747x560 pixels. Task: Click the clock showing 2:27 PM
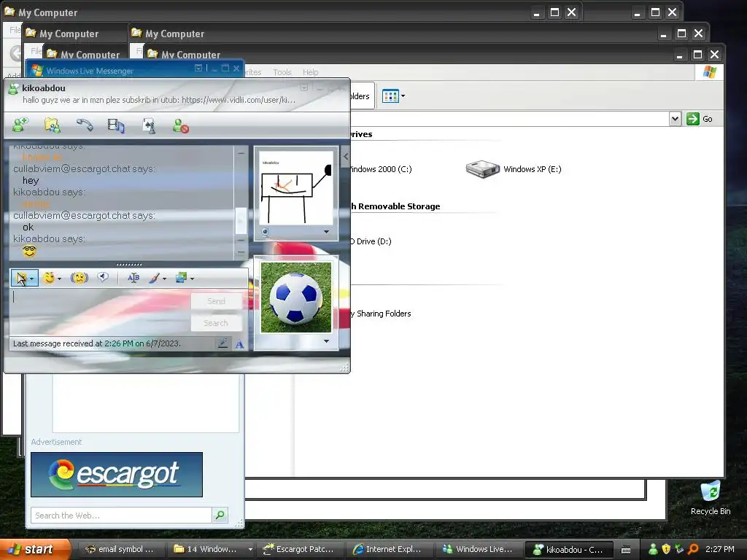coord(719,549)
